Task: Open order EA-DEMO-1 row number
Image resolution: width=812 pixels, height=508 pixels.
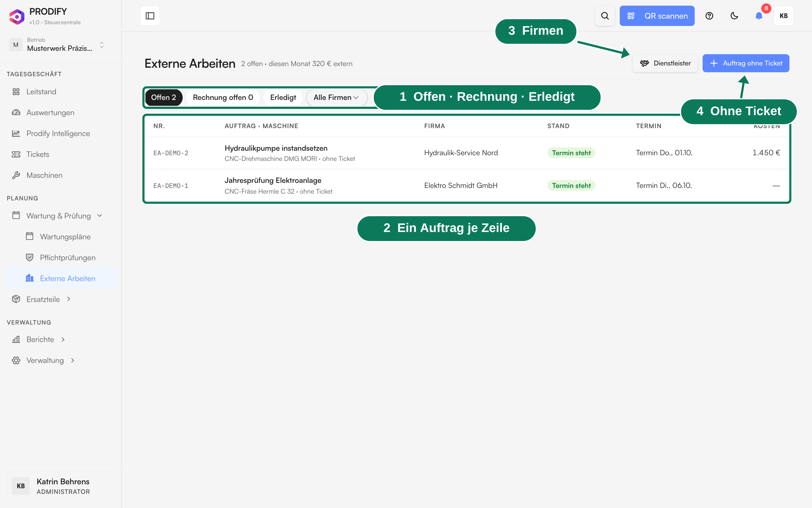Action: pos(171,186)
